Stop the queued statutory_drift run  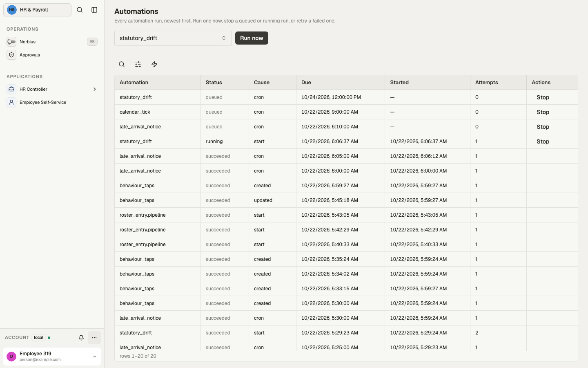[x=543, y=97]
